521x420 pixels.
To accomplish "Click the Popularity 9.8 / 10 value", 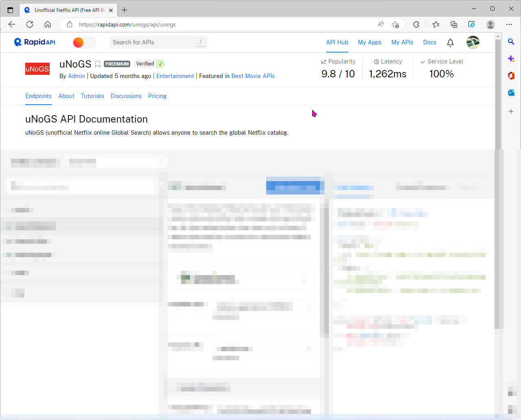I will pyautogui.click(x=338, y=74).
